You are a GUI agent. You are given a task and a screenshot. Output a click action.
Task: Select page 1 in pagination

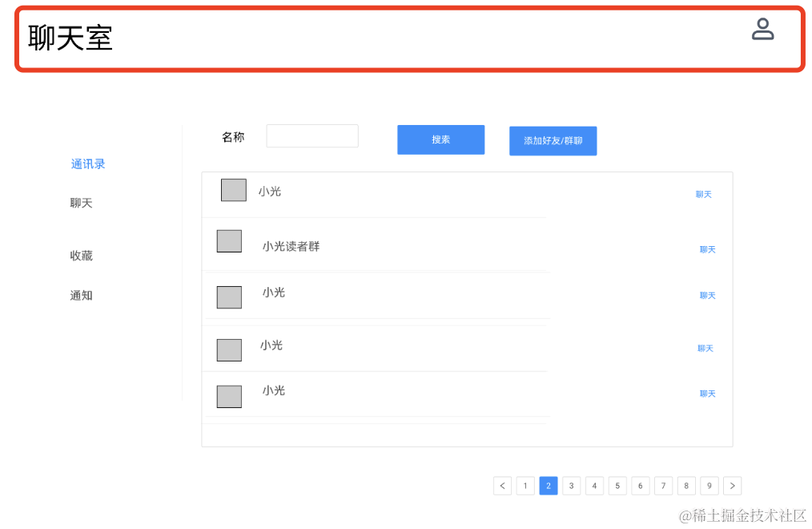click(x=525, y=486)
